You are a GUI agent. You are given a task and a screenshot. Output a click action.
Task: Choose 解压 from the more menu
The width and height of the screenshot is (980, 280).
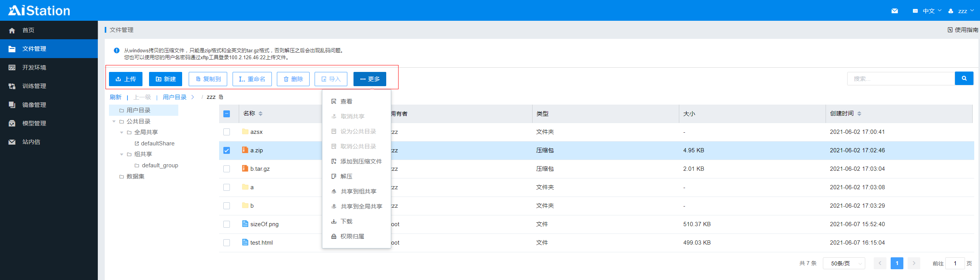click(346, 176)
